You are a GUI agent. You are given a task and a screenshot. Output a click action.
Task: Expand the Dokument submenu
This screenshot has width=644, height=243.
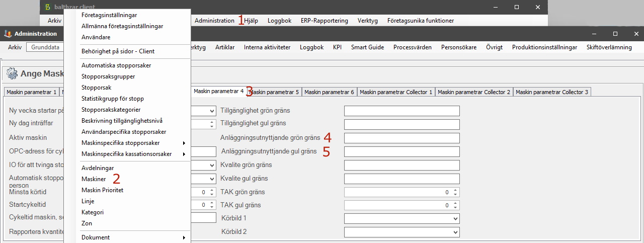pos(133,237)
